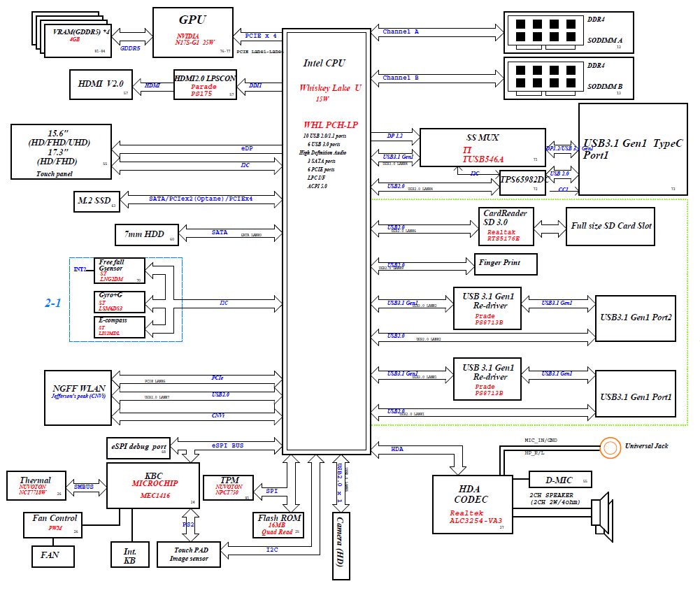This screenshot has height=593, width=700.
Task: Click the SS MUX TUSB546A block
Action: [x=483, y=148]
